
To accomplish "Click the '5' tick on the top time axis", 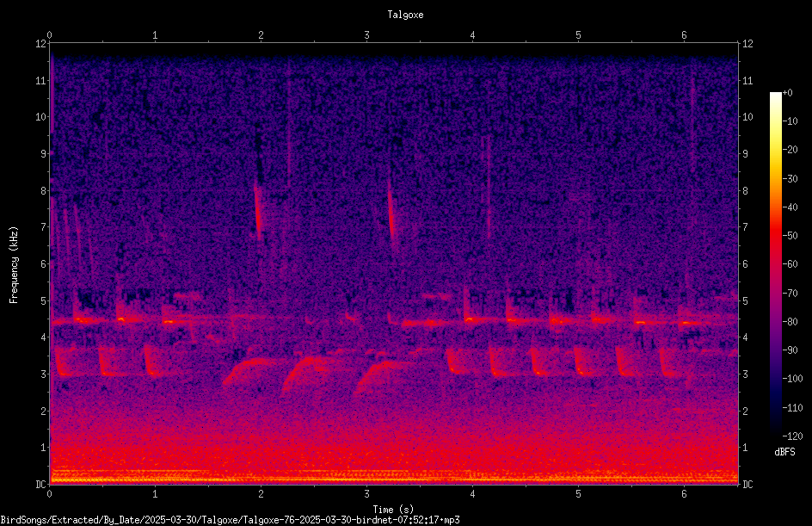I will tap(578, 35).
